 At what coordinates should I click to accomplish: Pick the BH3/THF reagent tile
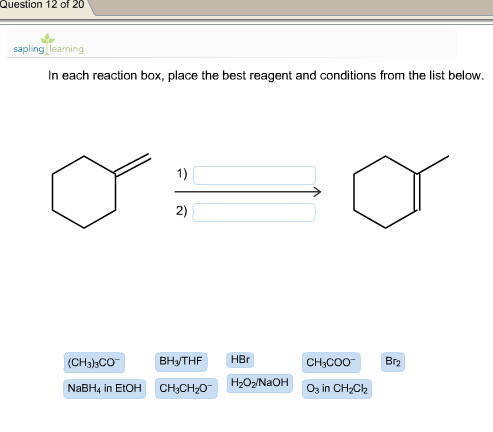pos(181,362)
